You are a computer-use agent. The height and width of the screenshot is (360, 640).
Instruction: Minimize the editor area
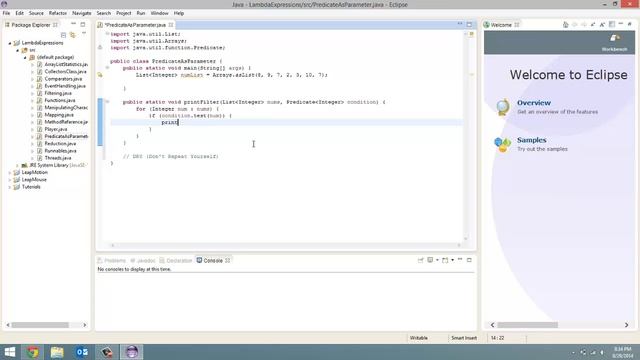coord(460,24)
